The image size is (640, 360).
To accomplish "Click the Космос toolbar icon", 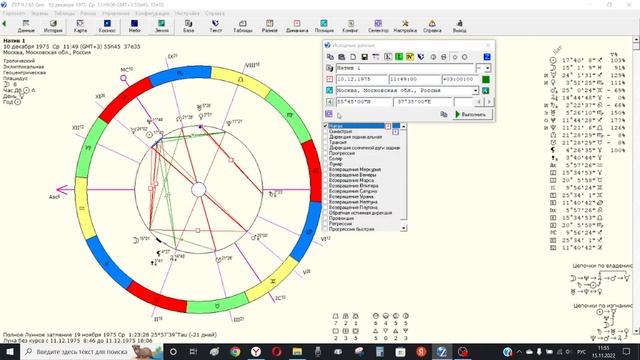I will (x=107, y=27).
